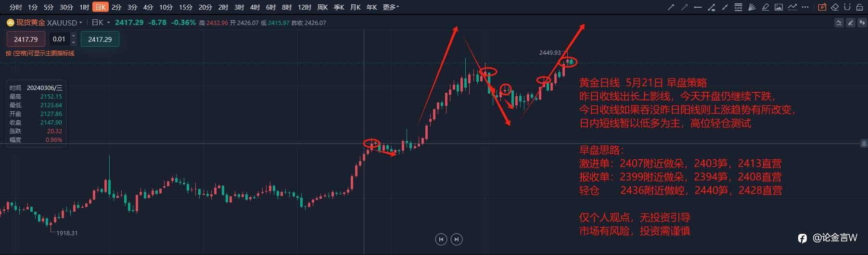Skip chart to the latest bar
Viewport: 868px width, 255px height.
(x=457, y=239)
